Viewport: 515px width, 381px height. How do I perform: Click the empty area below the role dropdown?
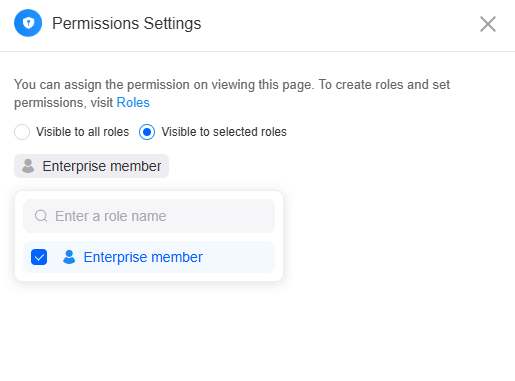pyautogui.click(x=149, y=330)
